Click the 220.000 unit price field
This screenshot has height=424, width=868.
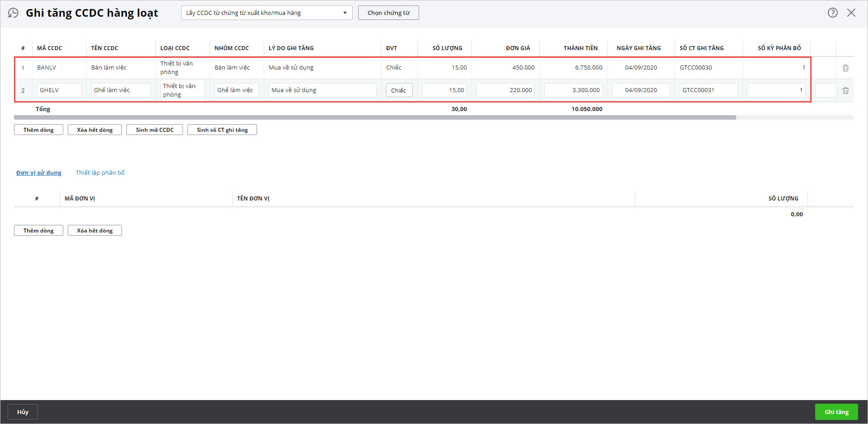point(505,90)
